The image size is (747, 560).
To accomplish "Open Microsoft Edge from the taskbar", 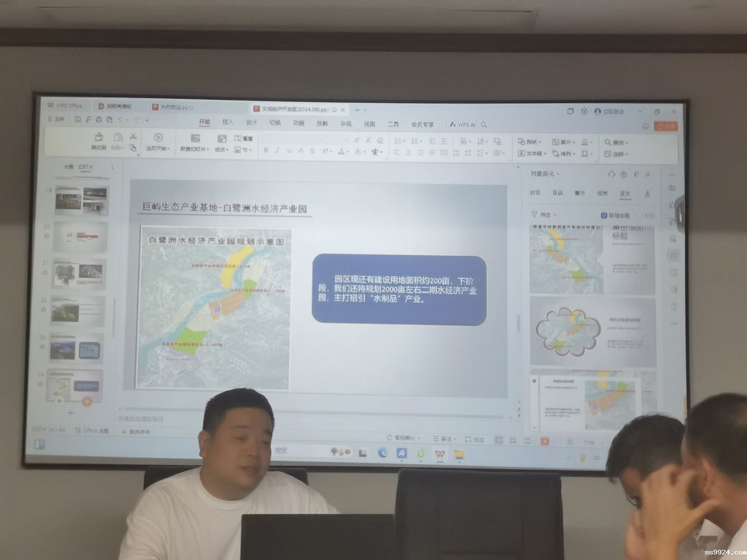I will tap(382, 453).
